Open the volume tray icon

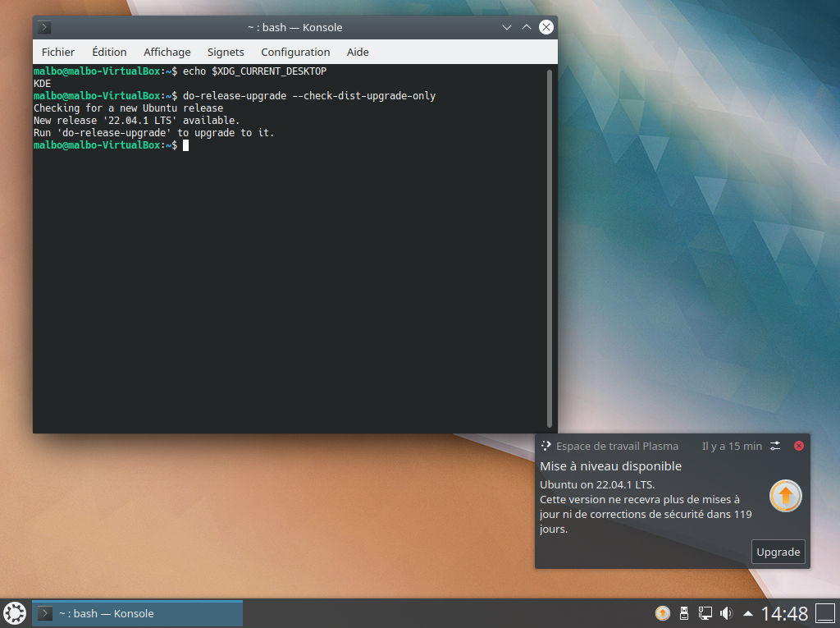click(x=726, y=613)
